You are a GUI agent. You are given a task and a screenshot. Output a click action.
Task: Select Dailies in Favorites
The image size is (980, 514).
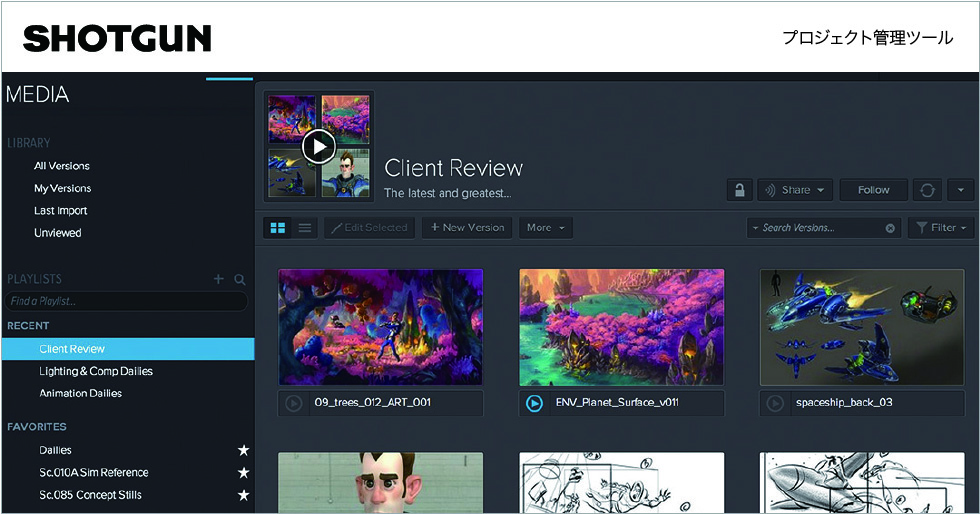(x=55, y=450)
